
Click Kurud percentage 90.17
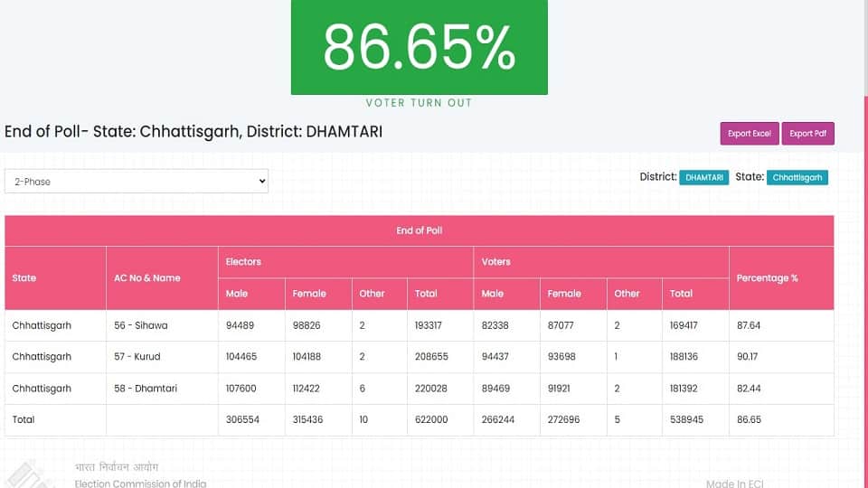click(748, 357)
